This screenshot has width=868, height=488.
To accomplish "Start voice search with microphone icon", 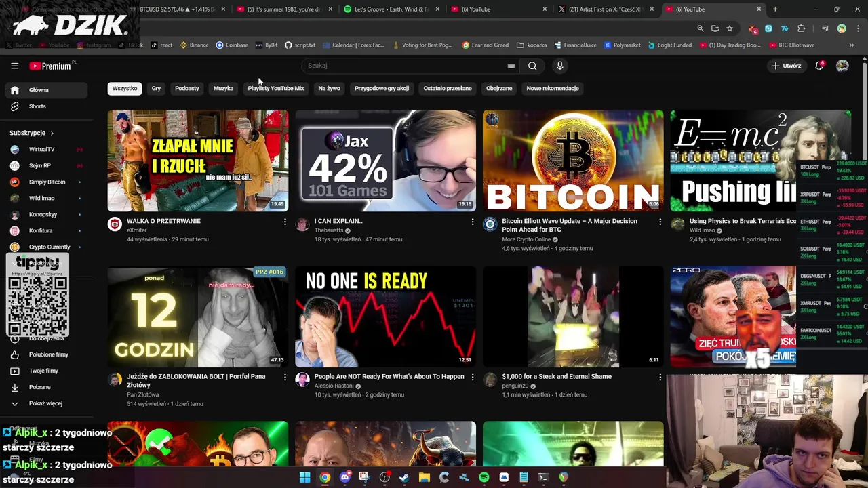I will pos(559,66).
